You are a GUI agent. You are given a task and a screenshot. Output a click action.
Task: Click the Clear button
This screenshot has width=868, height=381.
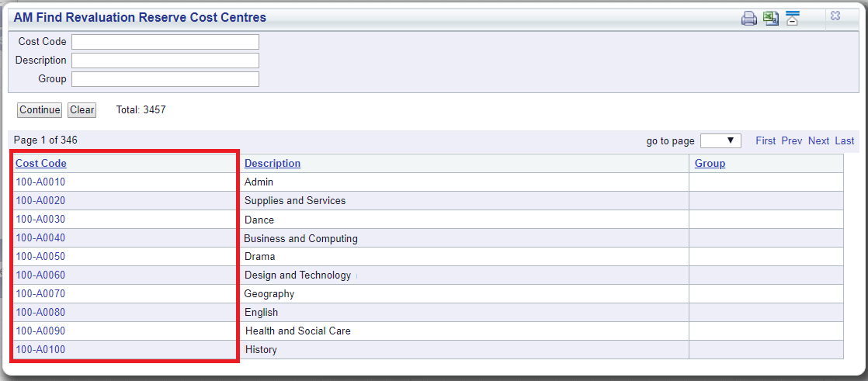(x=82, y=110)
